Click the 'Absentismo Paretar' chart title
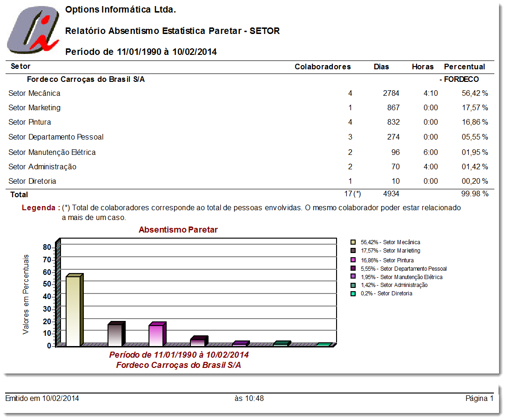Screen dimensions: 506x420 [x=178, y=230]
